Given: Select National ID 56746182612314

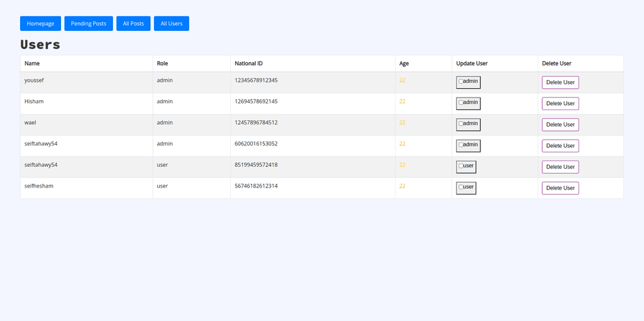Looking at the screenshot, I should (257, 186).
